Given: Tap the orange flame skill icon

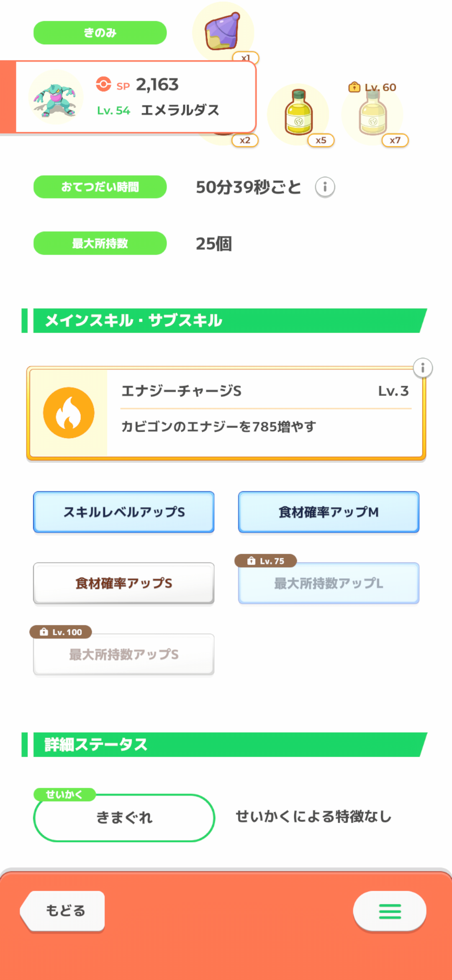Looking at the screenshot, I should (x=69, y=413).
